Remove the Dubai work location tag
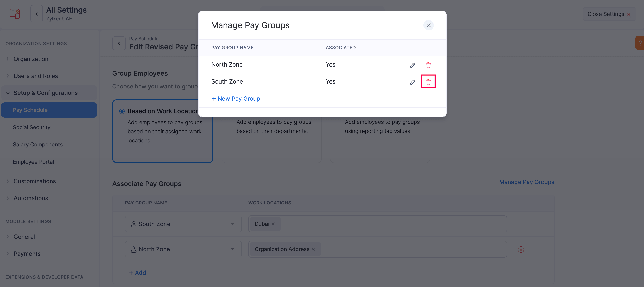Screen dimensions: 644x287 273,224
